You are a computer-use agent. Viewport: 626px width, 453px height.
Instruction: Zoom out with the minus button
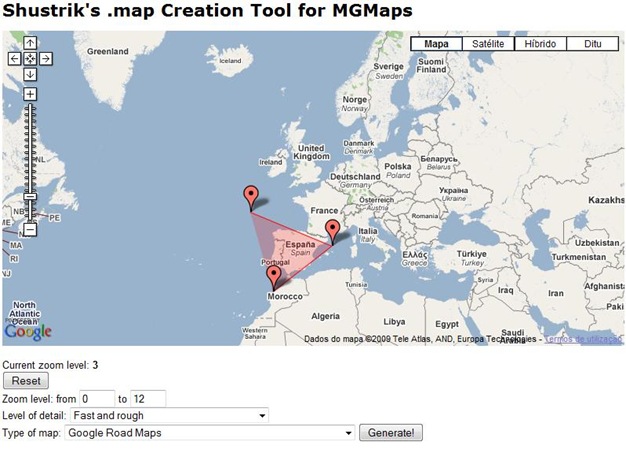[30, 229]
